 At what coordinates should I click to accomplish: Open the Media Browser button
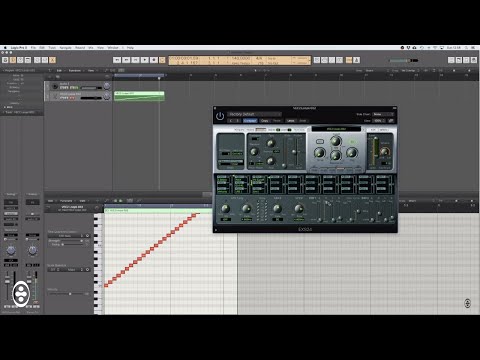(x=474, y=60)
